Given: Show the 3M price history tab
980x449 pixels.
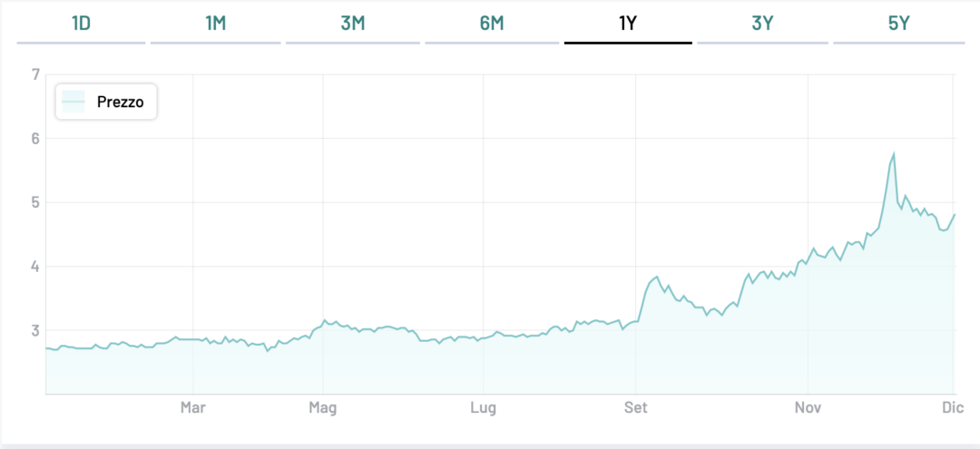Looking at the screenshot, I should coord(352,23).
